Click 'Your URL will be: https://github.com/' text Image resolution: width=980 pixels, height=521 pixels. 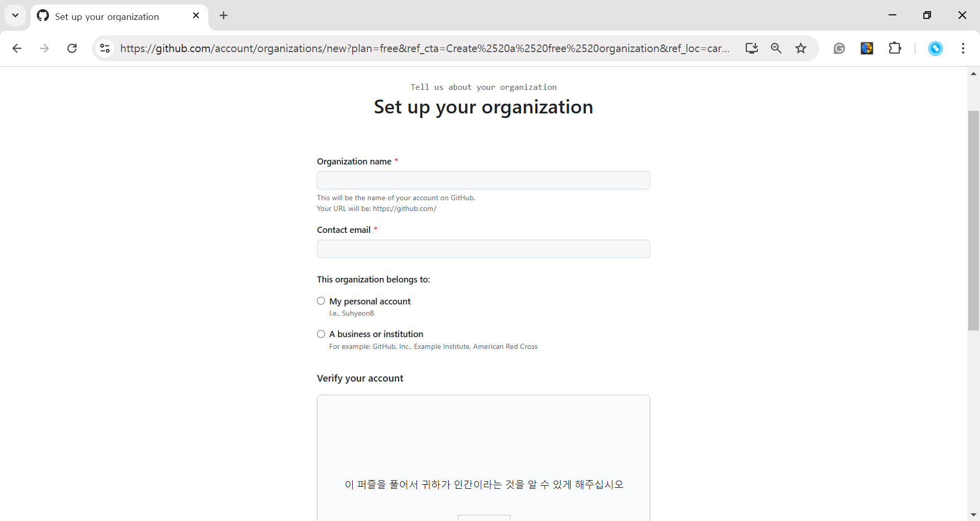(377, 208)
